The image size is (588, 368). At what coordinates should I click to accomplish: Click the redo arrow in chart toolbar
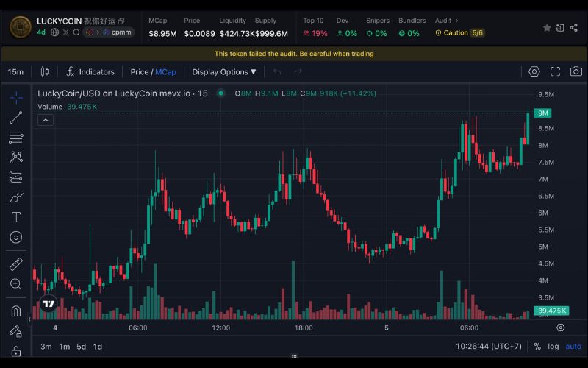click(298, 71)
